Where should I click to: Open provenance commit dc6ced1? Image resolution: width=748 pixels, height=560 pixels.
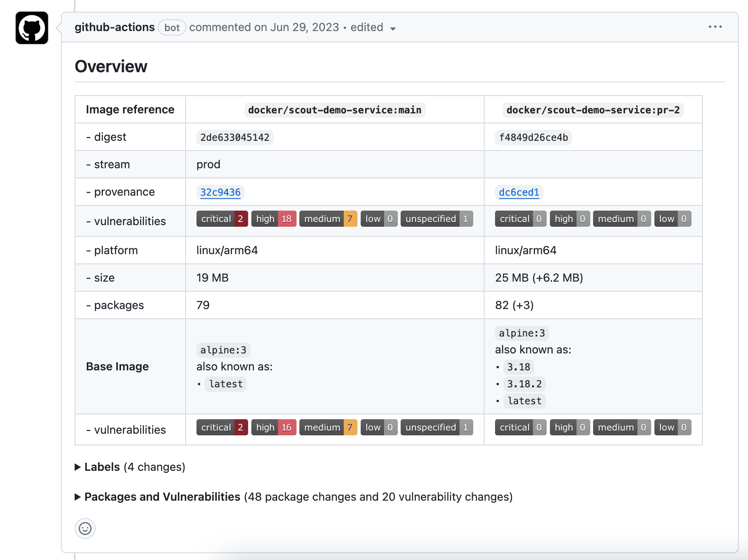click(519, 192)
